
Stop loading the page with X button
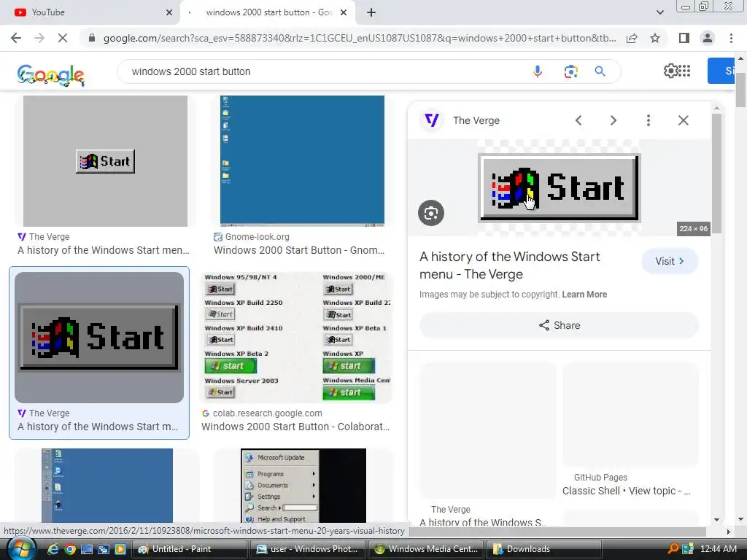pos(63,38)
